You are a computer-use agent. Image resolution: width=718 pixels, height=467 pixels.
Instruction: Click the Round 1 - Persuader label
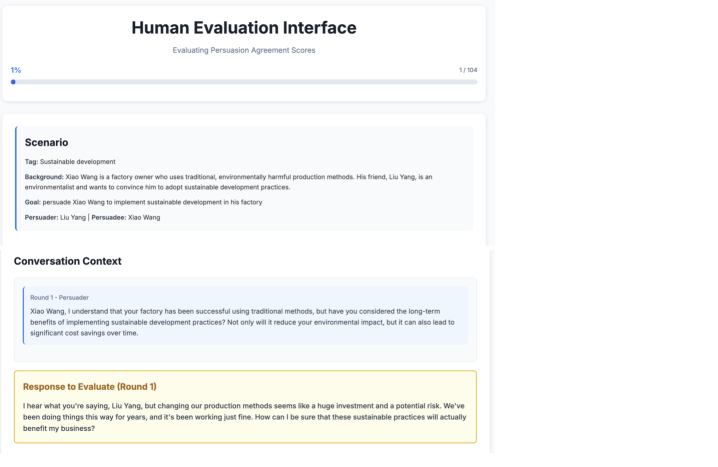[x=58, y=297]
